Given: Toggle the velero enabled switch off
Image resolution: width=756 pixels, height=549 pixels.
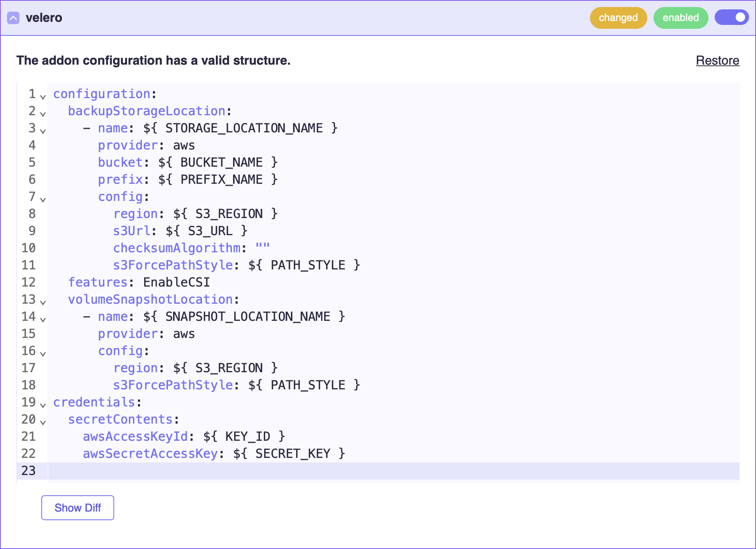Looking at the screenshot, I should click(731, 18).
